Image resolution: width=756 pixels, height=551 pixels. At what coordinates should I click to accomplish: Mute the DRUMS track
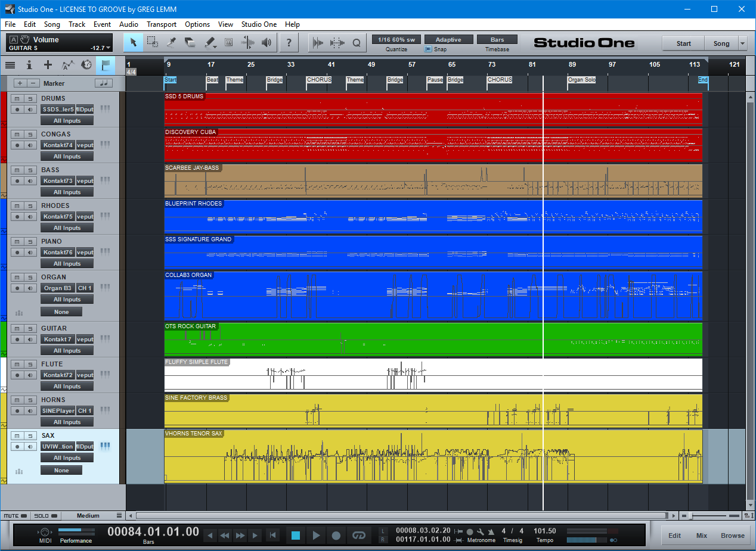[x=17, y=98]
